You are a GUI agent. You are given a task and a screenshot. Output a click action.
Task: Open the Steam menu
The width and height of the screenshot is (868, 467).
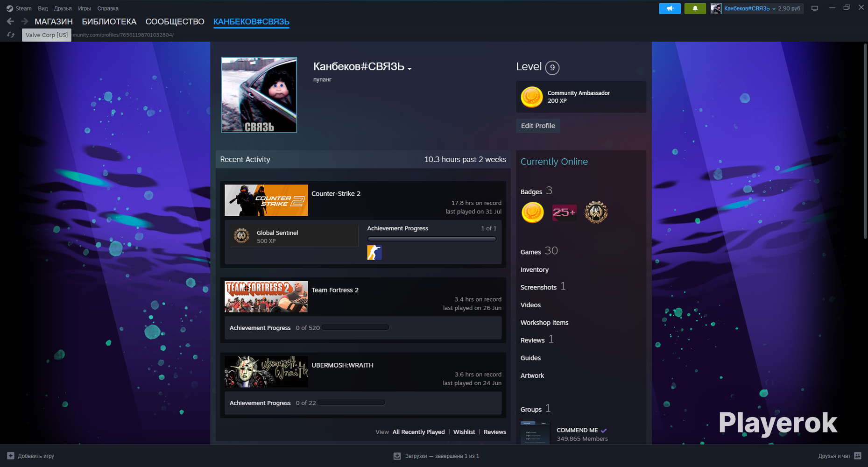pyautogui.click(x=23, y=8)
